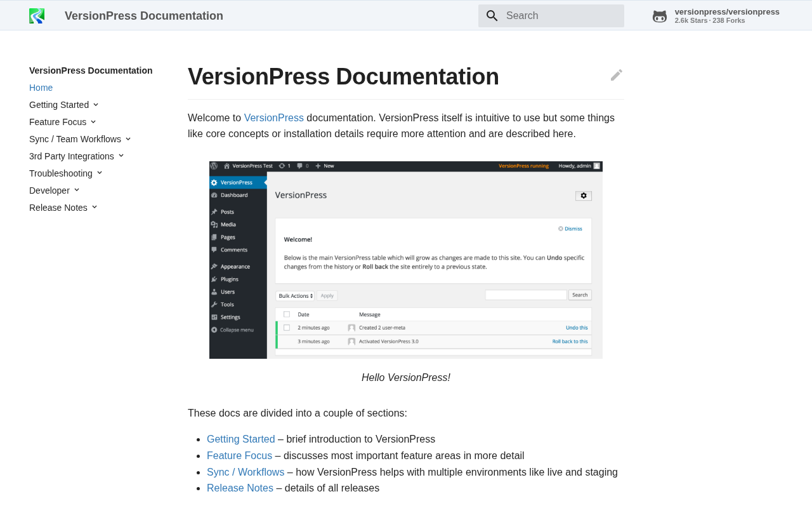Screen dimensions: 812x508
Task: Expand 3rd Party Integrations chevron
Action: [121, 156]
